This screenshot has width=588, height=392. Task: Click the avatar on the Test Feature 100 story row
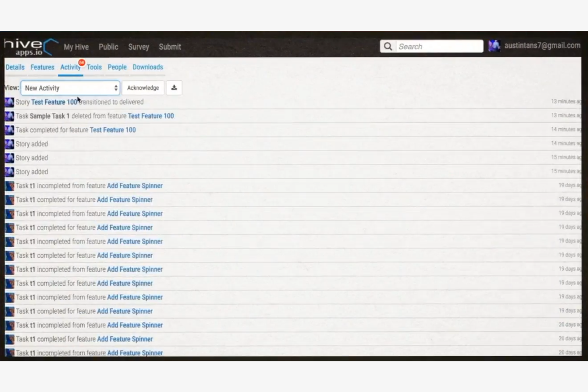click(x=9, y=102)
